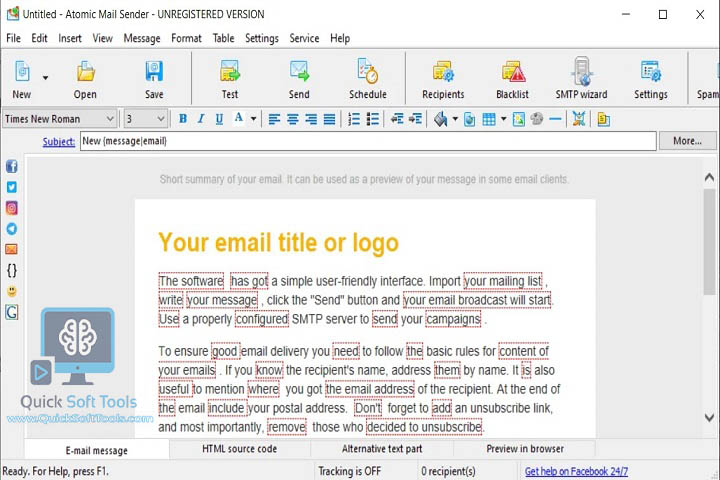720x480 pixels.
Task: Click the insert table icon
Action: pyautogui.click(x=489, y=119)
